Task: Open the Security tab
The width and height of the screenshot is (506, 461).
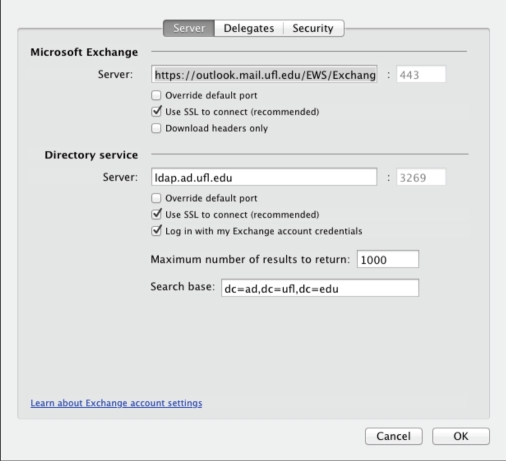Action: (313, 28)
